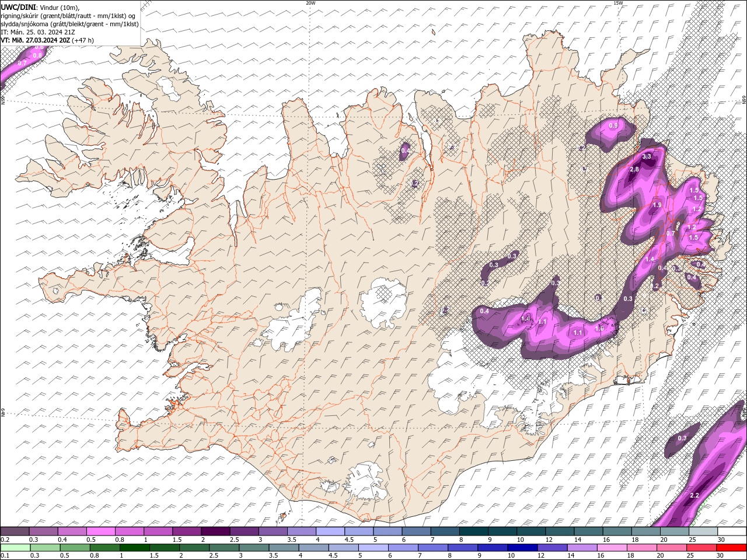Click the initial time line 'IT: Mán. 25. 03. 2024 21Z'

(x=38, y=32)
